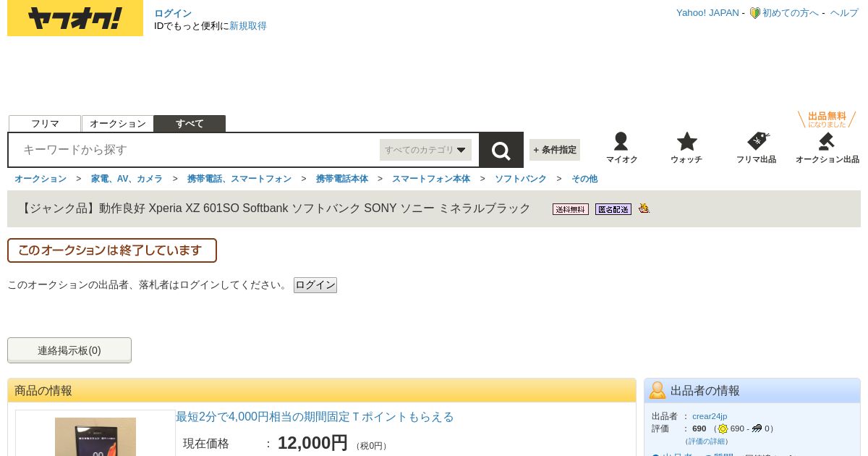Click the ソフトバンク breadcrumb

[x=521, y=179]
